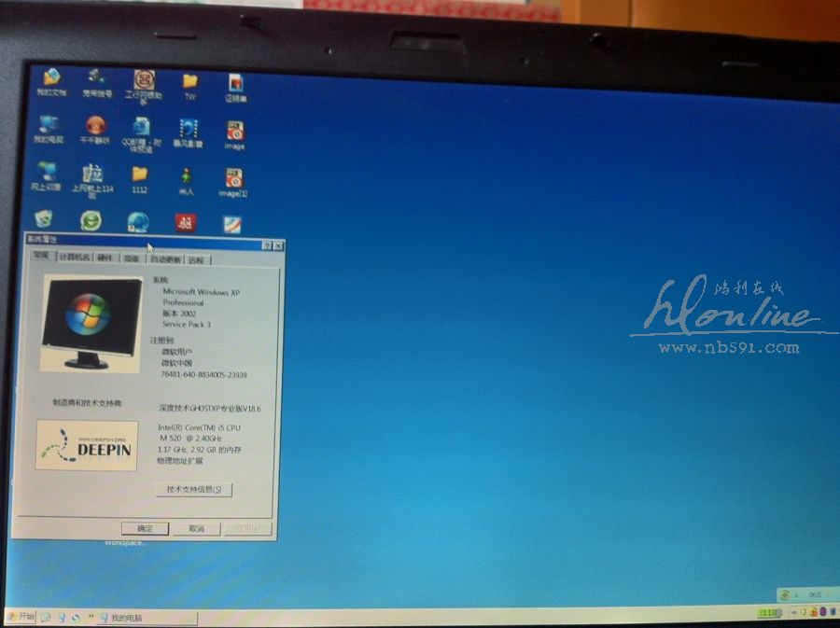Image resolution: width=840 pixels, height=628 pixels.
Task: Select the 1112 folder on the desktop
Action: (x=139, y=179)
